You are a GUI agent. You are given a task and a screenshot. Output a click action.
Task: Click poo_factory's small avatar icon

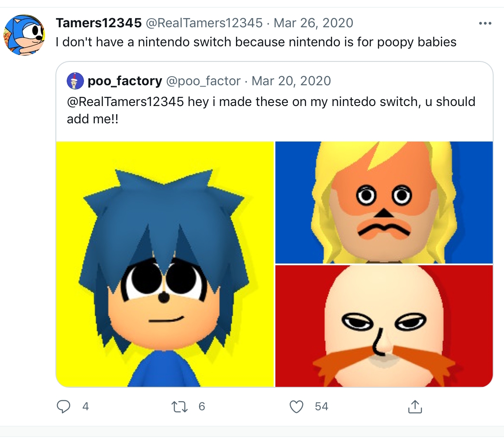(75, 81)
